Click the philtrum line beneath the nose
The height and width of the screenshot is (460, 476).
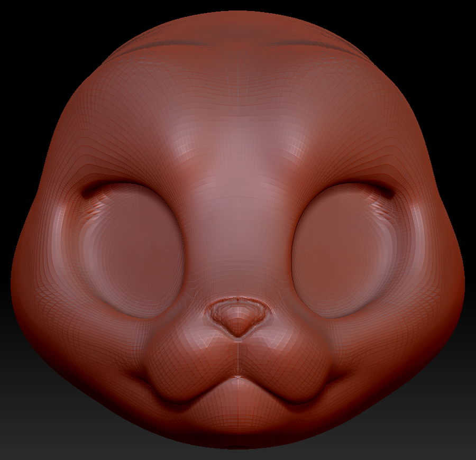coord(239,354)
